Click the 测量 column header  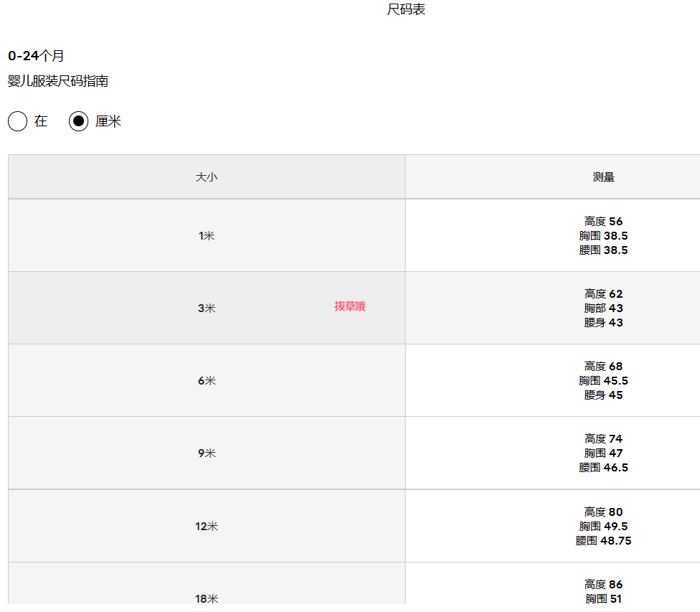603,177
